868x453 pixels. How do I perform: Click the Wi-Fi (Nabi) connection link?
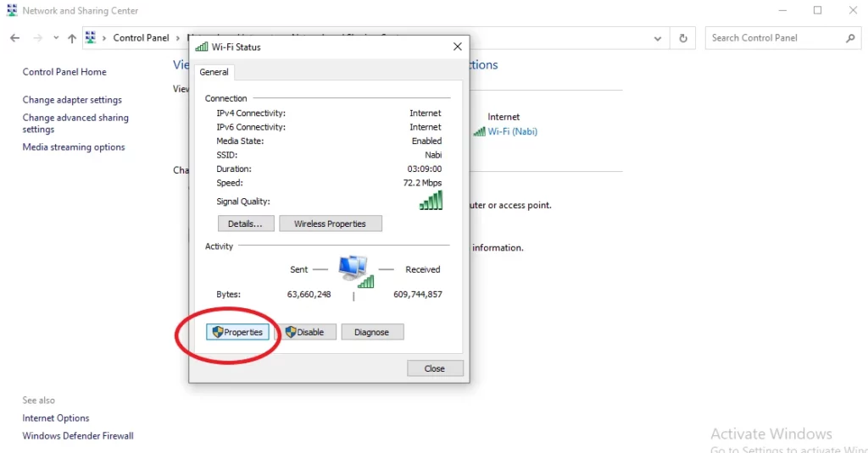[x=512, y=131]
